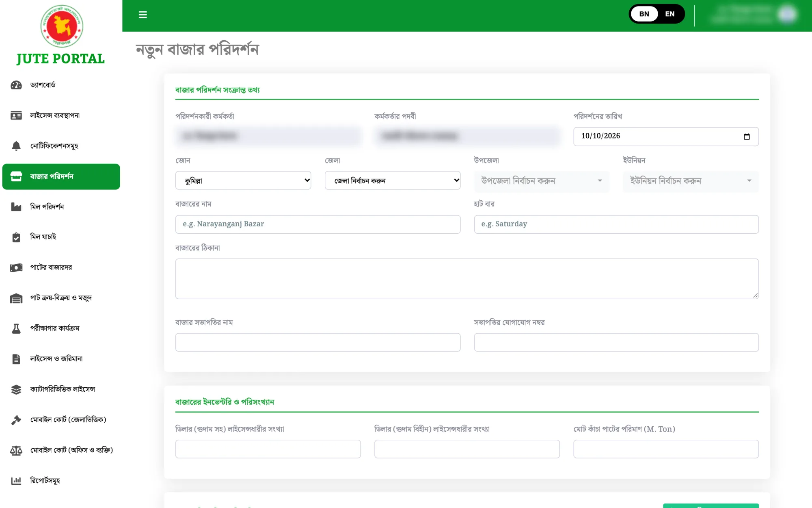Focus the বাজারের নাম input field

click(x=318, y=224)
